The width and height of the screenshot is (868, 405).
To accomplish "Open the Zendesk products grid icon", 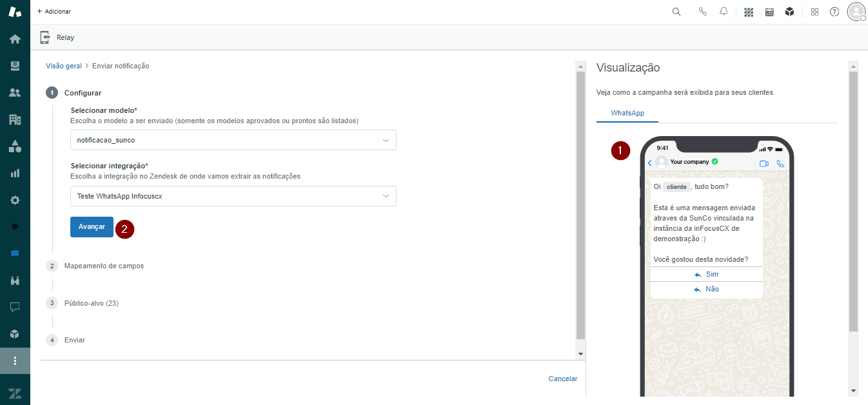I will click(x=814, y=12).
